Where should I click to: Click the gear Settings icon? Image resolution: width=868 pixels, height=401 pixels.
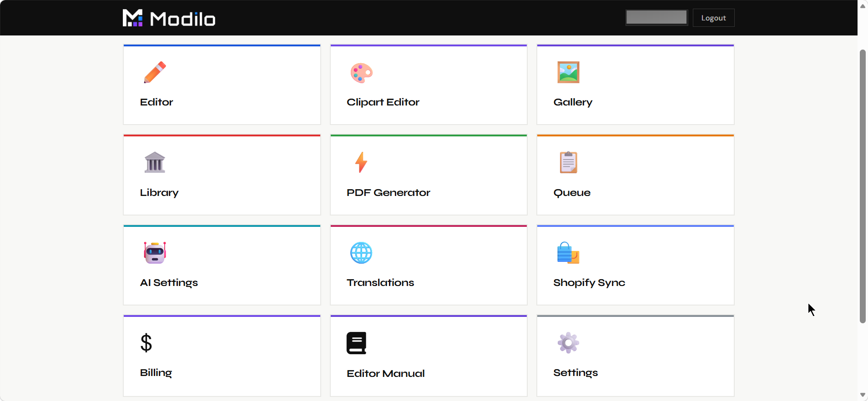coord(568,343)
